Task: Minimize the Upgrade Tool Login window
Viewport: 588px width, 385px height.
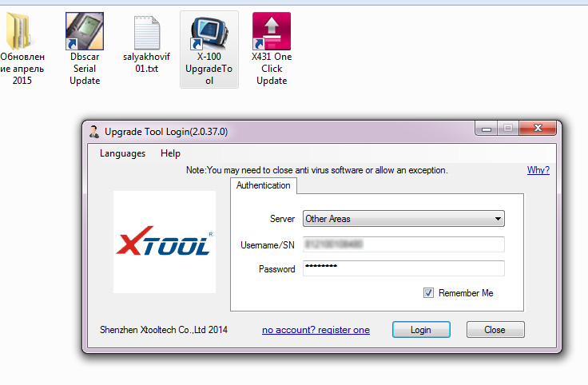Action: 487,129
